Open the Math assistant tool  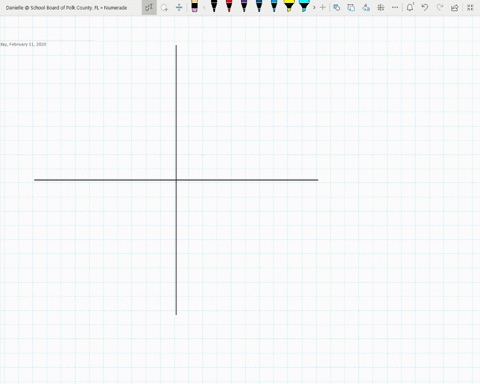(x=381, y=7)
